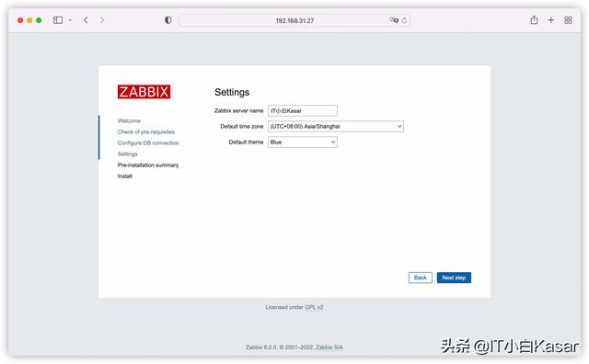Select the Settings step in sidebar
Screen dimensions: 589x364
point(127,154)
